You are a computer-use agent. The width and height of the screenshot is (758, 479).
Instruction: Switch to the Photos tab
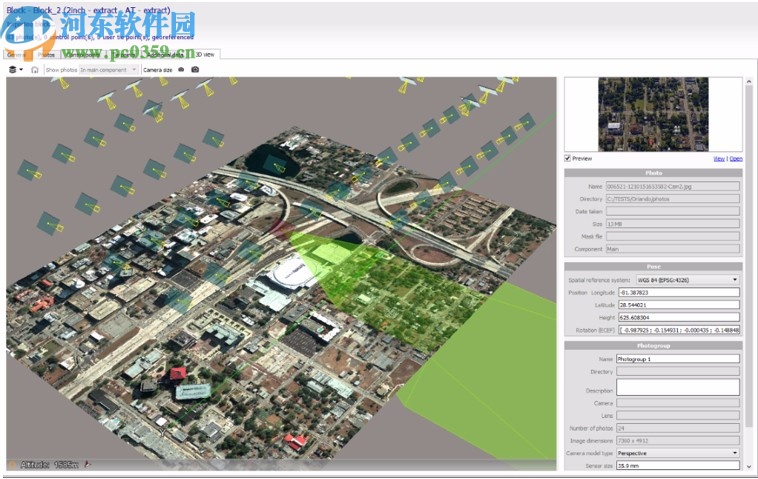tap(46, 54)
